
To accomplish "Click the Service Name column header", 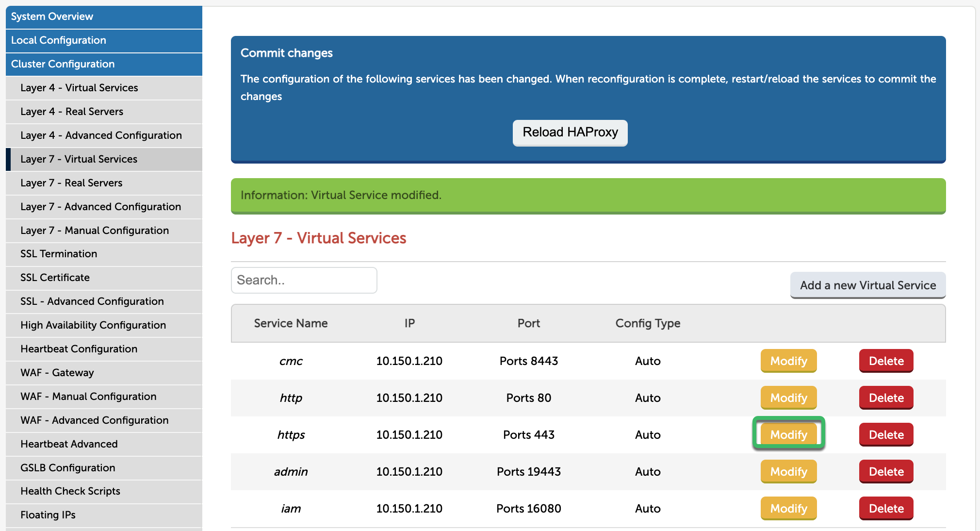I will coord(291,323).
